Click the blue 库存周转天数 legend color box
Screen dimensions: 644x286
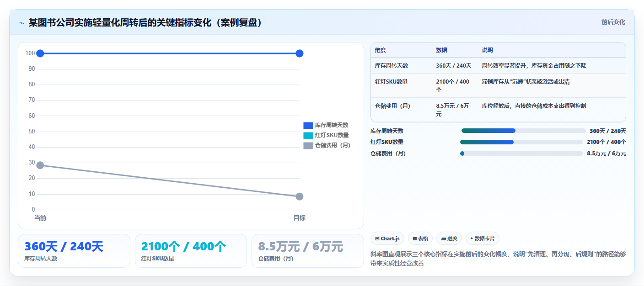click(308, 125)
